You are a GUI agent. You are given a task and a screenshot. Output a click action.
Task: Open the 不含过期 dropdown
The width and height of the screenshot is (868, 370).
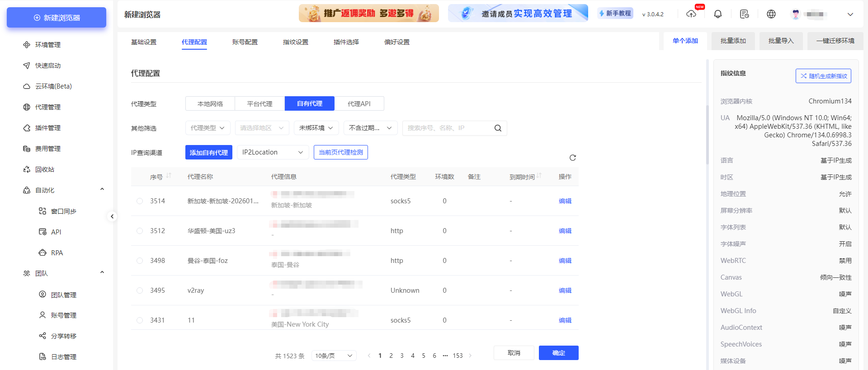point(371,128)
